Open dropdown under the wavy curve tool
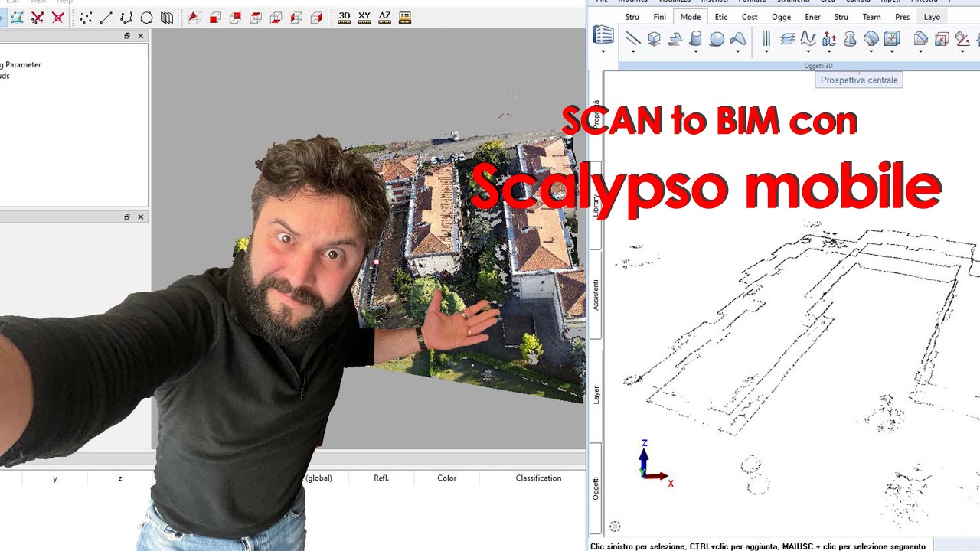Viewport: 980px width, 551px height. click(808, 51)
